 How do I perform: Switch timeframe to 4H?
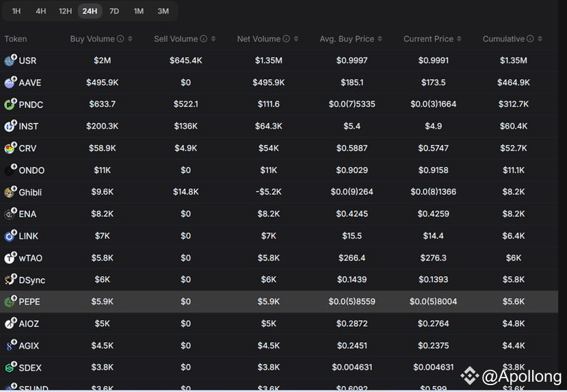click(41, 11)
